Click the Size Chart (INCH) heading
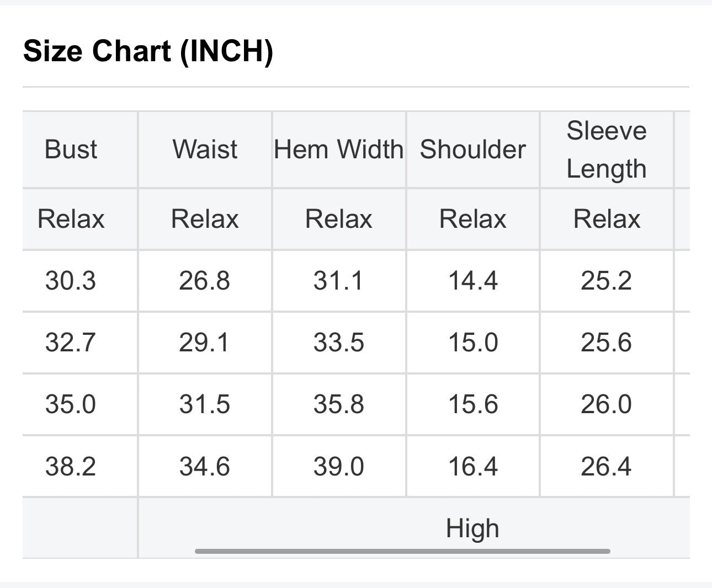The height and width of the screenshot is (588, 712). point(148,51)
